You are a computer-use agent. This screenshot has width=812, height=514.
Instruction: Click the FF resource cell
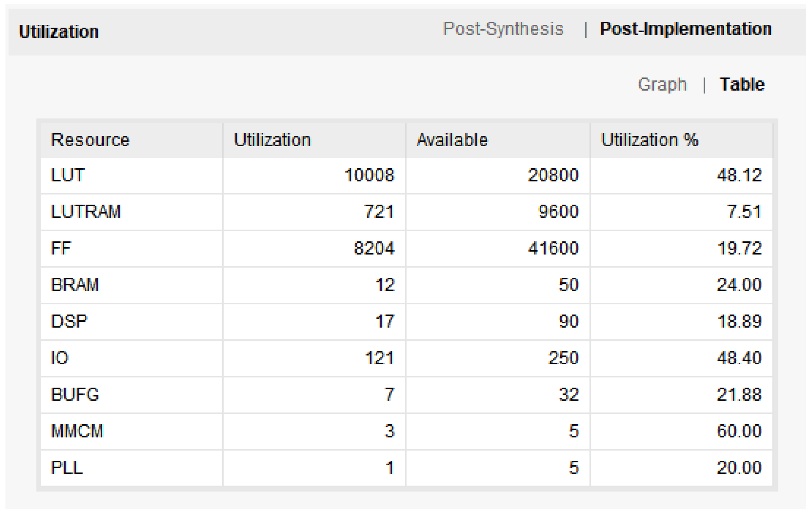[x=61, y=248]
